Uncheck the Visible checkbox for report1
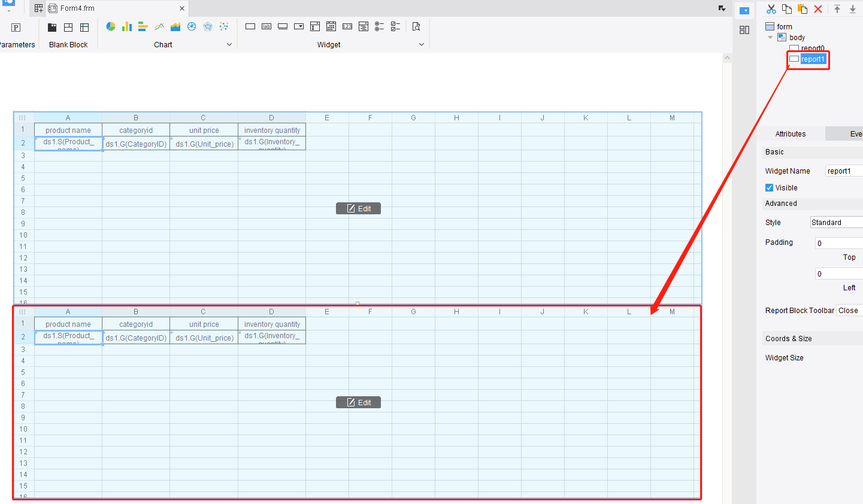The width and height of the screenshot is (863, 504). pyautogui.click(x=769, y=187)
